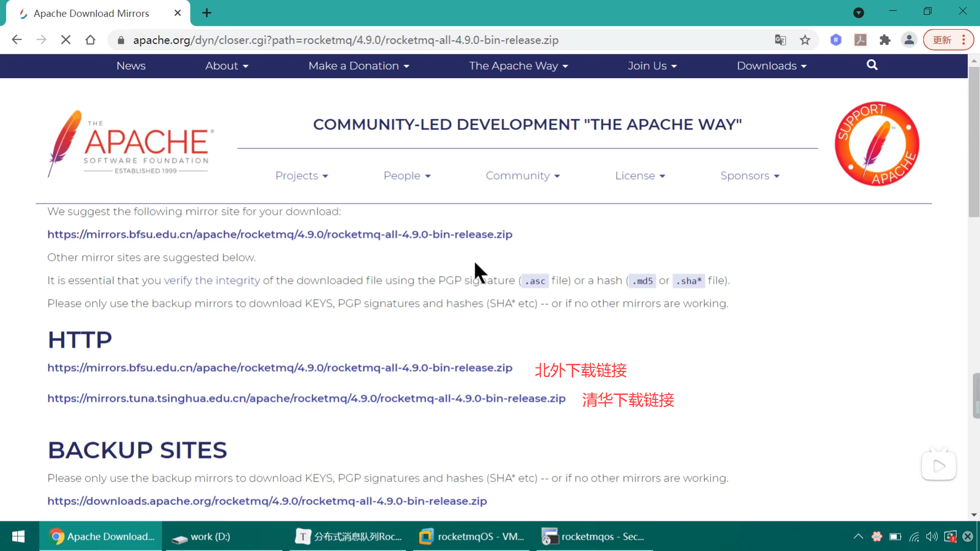This screenshot has height=551, width=980.
Task: Stop page loading with X button
Action: pyautogui.click(x=66, y=40)
